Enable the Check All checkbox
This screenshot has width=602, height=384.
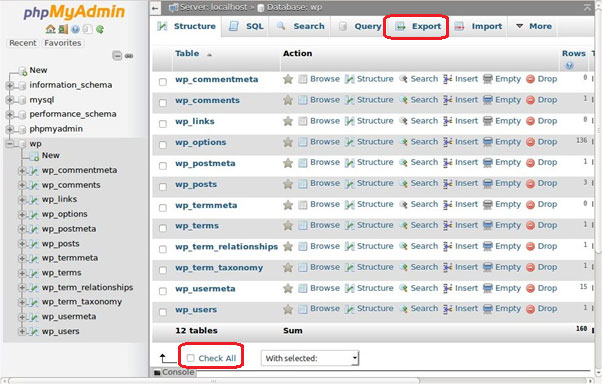[x=190, y=358]
